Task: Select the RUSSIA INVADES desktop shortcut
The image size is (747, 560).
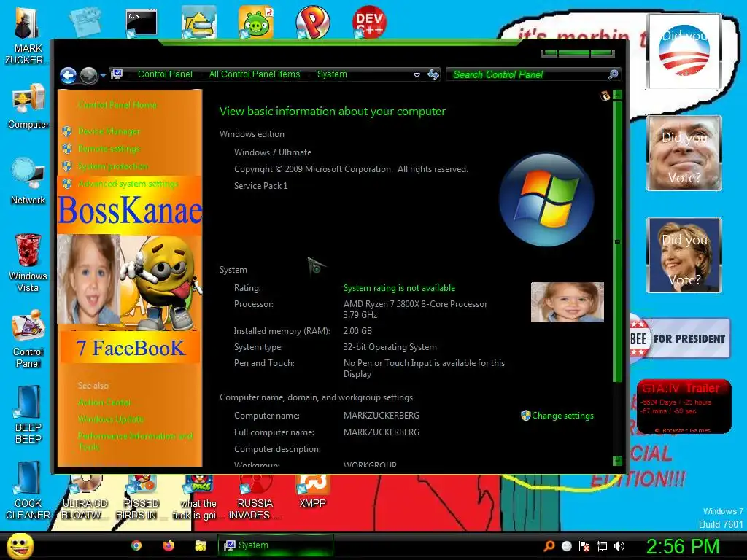Action: click(255, 497)
